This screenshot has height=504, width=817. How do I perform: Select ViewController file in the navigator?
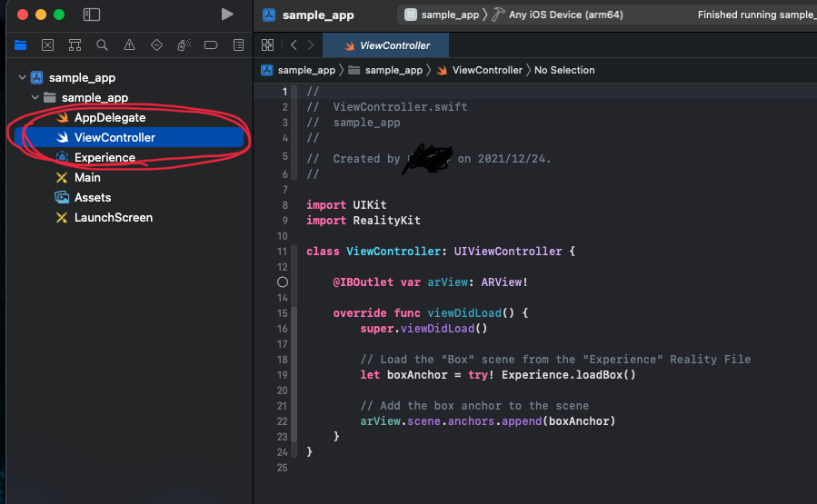click(x=129, y=137)
